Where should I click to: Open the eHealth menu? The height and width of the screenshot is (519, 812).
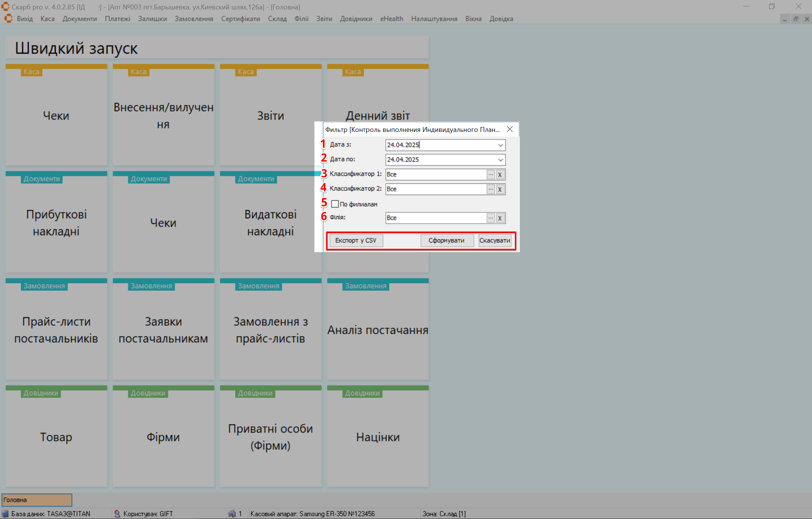click(x=392, y=19)
